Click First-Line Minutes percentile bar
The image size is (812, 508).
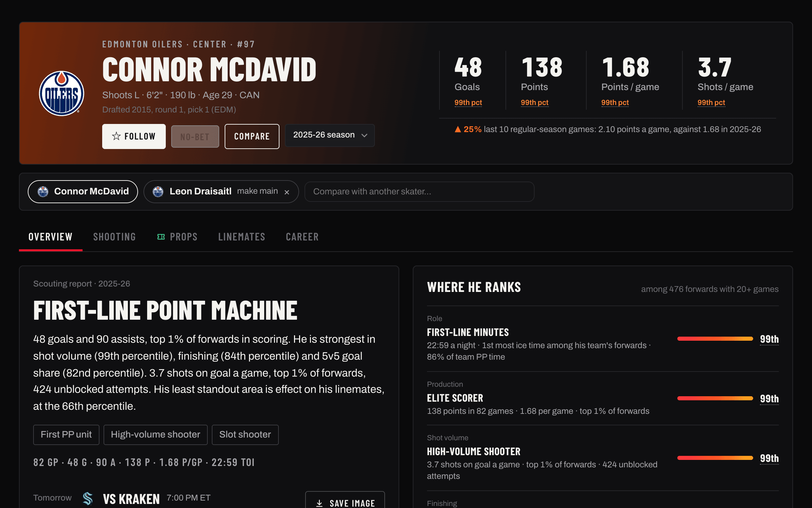coord(715,339)
